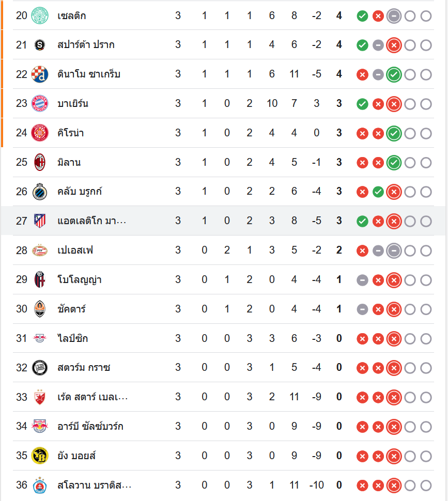Click Slovan Bratislava's last empty form circle
This screenshot has width=448, height=501.
point(426,486)
